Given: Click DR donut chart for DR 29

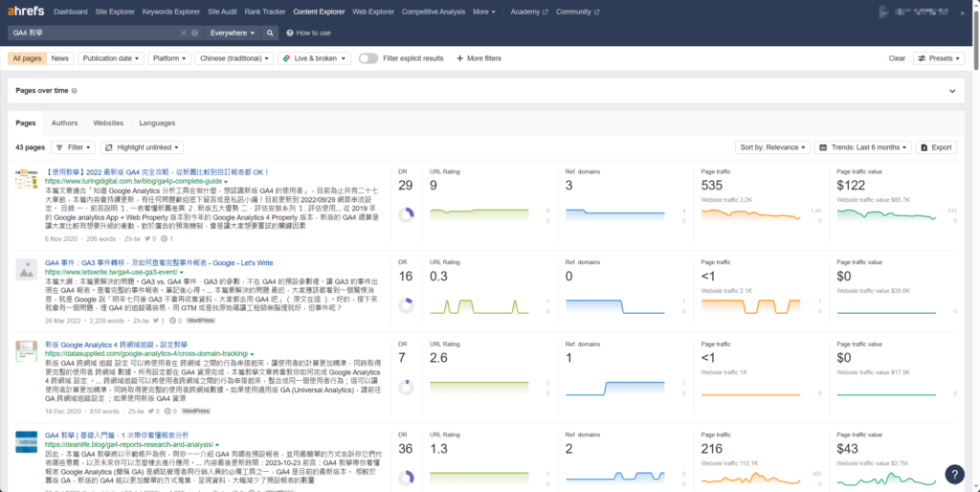Looking at the screenshot, I should coord(406,215).
